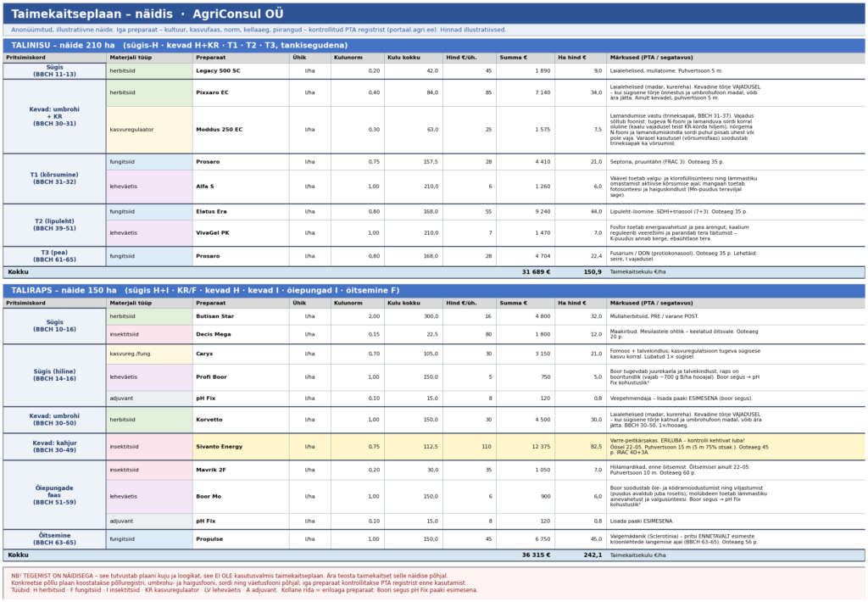Viewport: 868px width, 602px height.
Task: Select the Taliraps total sum 36 315 €
Action: [x=536, y=555]
